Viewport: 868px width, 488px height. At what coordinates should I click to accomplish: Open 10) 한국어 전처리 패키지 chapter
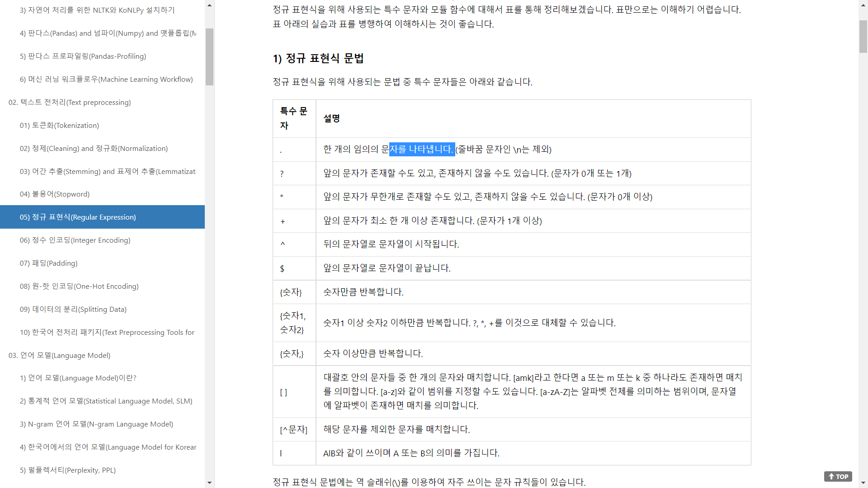[x=107, y=332]
